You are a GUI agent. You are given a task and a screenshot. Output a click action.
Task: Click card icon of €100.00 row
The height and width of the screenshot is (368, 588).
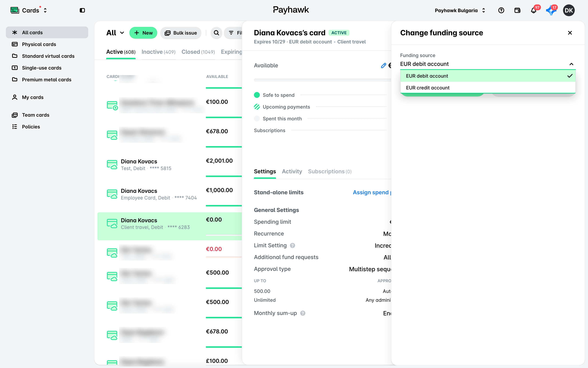(x=112, y=106)
